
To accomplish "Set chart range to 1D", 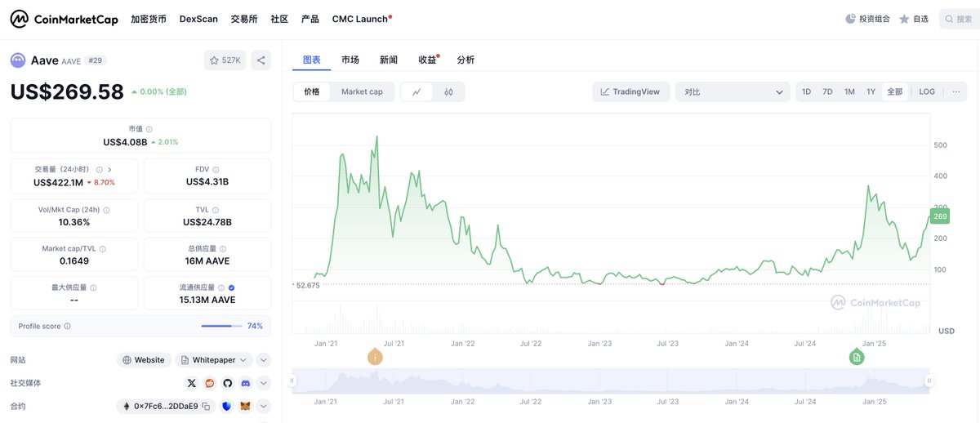I will click(x=806, y=91).
